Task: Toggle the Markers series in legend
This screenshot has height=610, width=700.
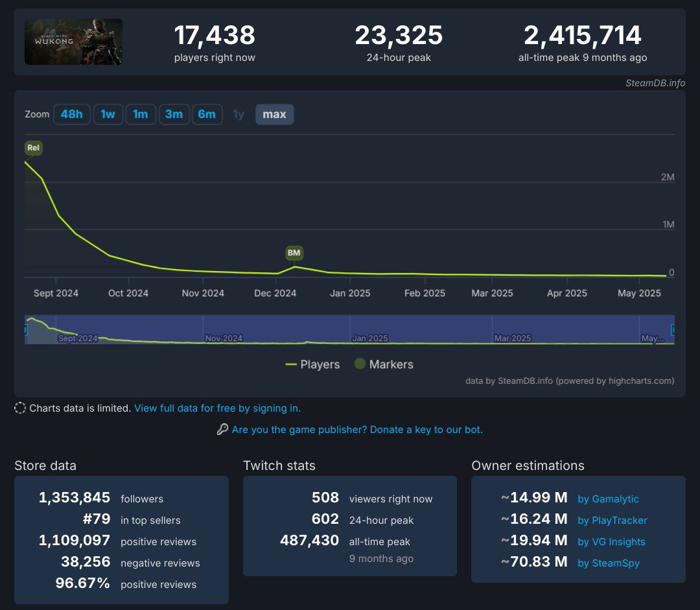Action: point(384,364)
